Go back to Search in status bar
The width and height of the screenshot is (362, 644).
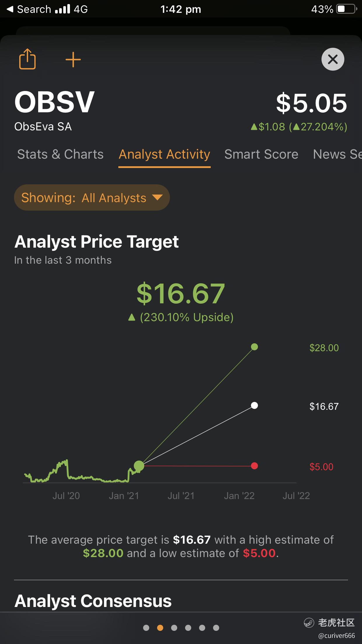pyautogui.click(x=29, y=9)
